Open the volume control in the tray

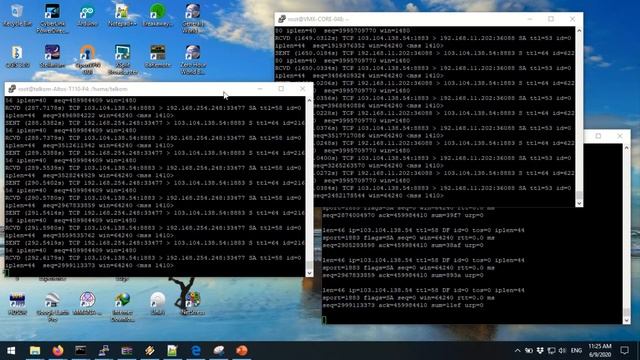tap(562, 351)
